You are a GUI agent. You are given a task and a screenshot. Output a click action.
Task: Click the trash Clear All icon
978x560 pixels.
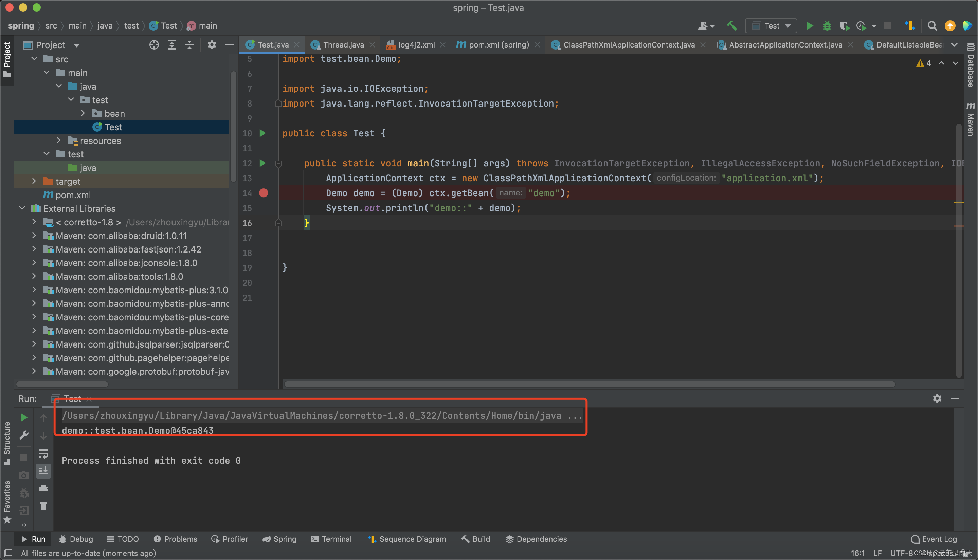(x=43, y=506)
